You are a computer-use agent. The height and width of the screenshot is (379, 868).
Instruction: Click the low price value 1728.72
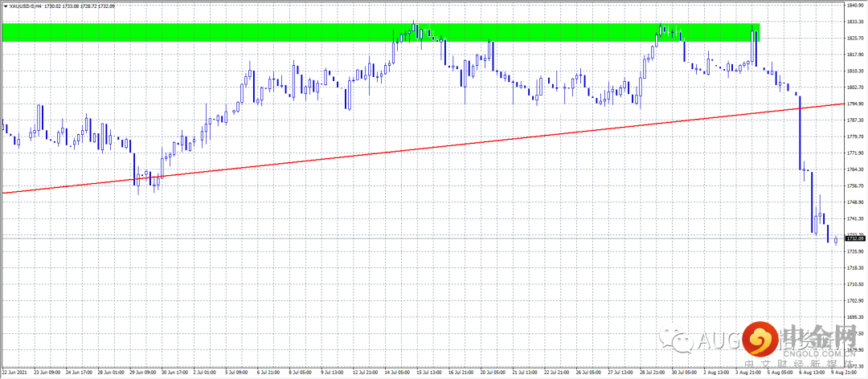coord(88,5)
